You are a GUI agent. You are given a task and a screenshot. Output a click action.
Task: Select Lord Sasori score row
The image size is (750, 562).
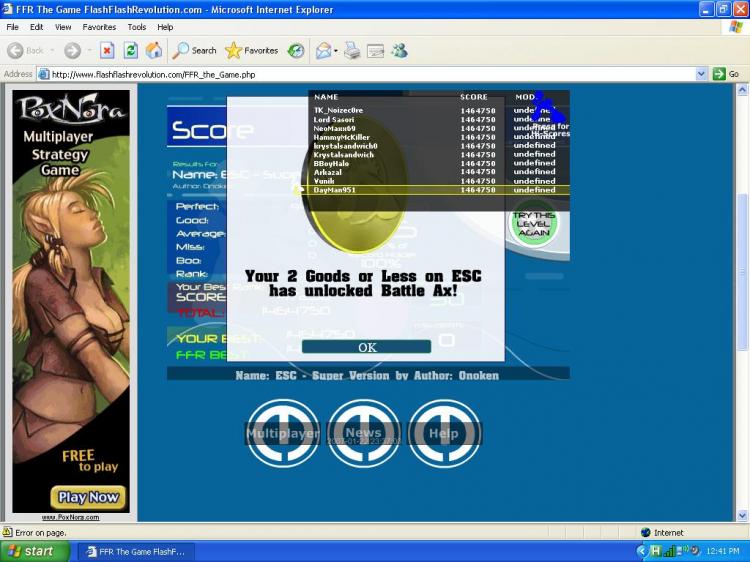tap(439, 120)
